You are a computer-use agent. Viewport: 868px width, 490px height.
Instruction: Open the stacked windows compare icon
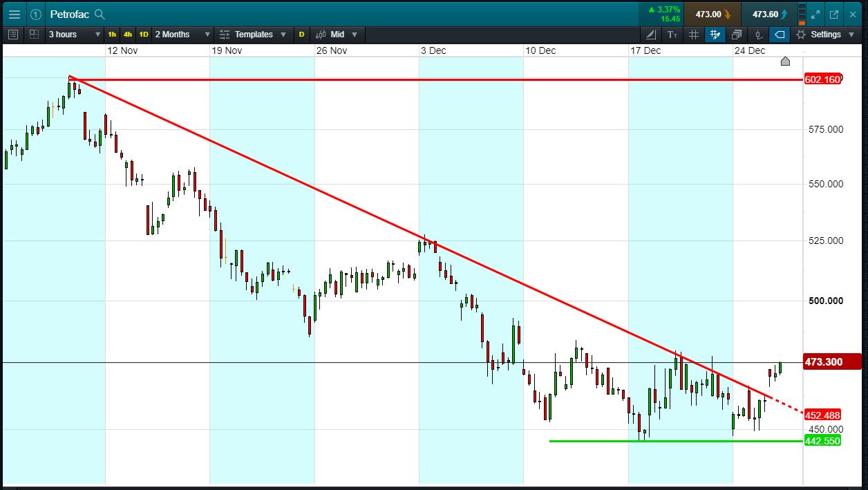737,34
